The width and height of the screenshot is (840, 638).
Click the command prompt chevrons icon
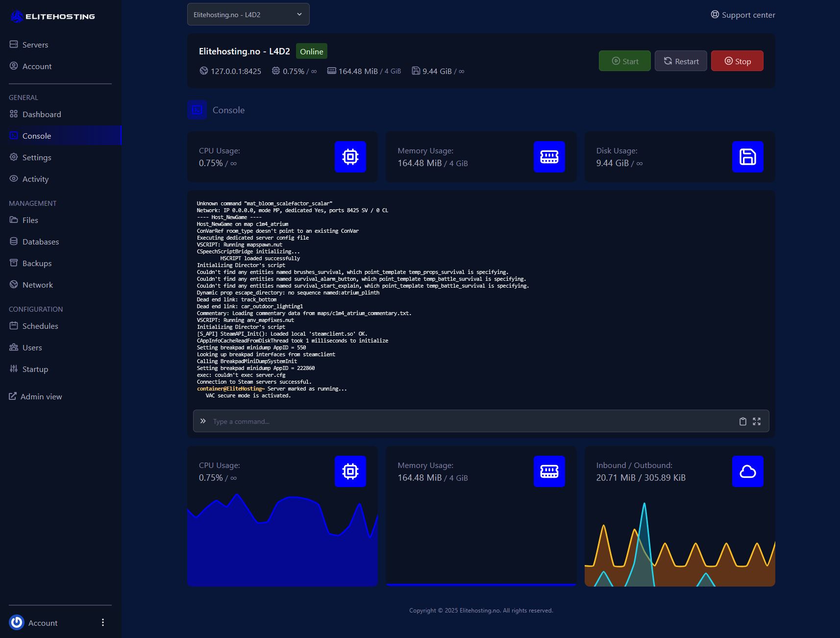pos(203,421)
